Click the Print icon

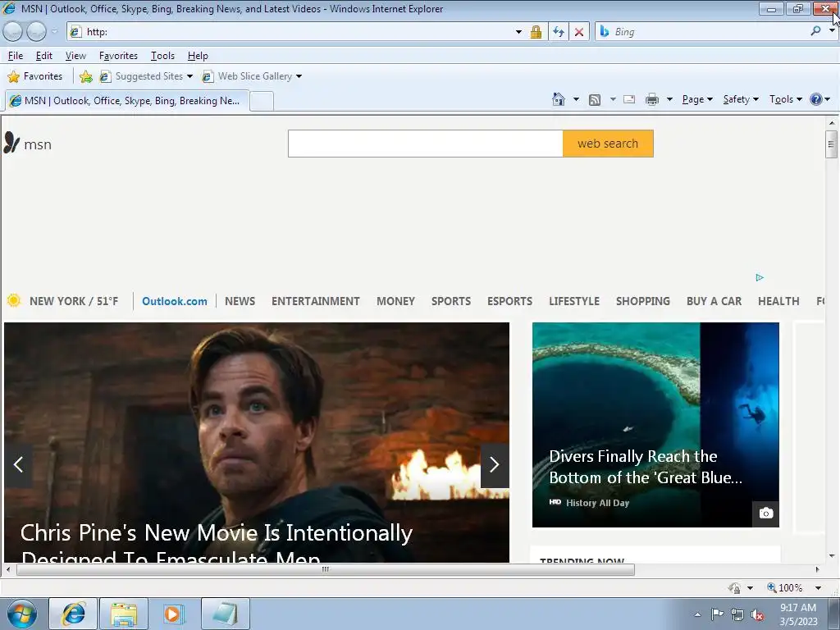pyautogui.click(x=652, y=99)
